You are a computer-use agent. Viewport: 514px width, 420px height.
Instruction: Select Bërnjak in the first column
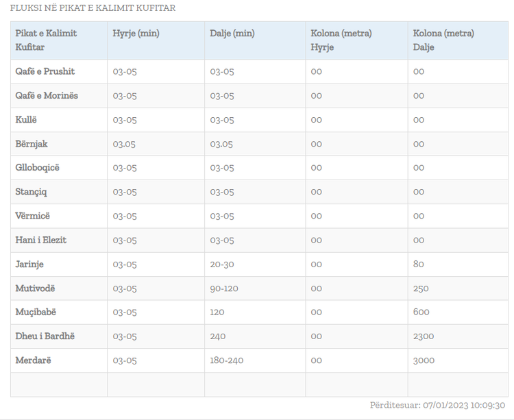coord(32,144)
